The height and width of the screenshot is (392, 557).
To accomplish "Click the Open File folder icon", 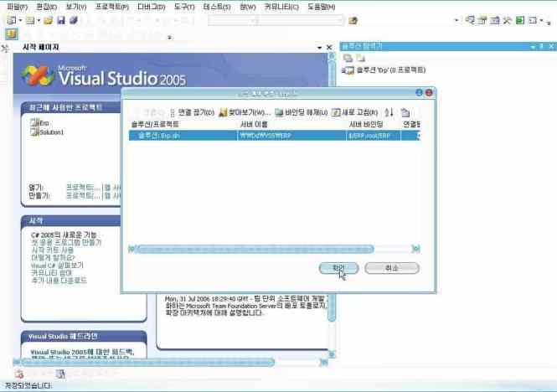I will tap(48, 21).
